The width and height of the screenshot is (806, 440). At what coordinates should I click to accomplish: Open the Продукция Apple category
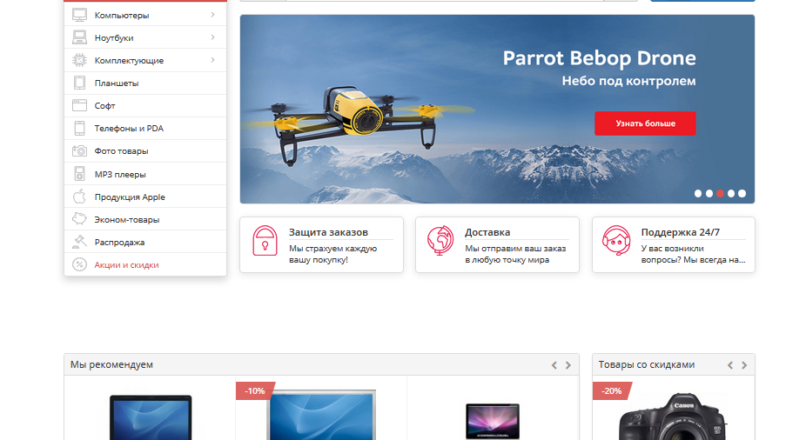click(130, 197)
